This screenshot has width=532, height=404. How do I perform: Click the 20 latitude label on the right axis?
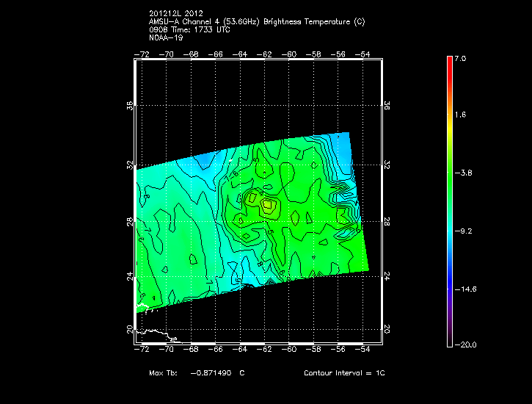tap(387, 329)
